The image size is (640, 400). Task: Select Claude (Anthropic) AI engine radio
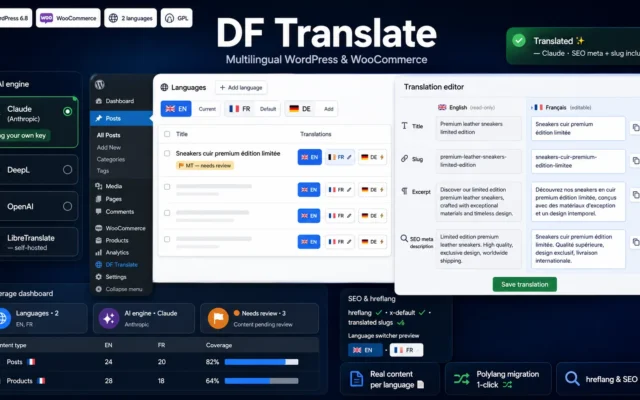pyautogui.click(x=68, y=111)
